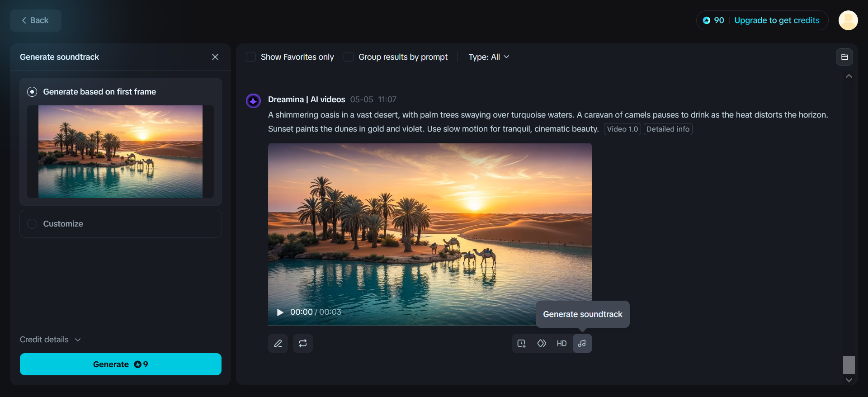Screen dimensions: 868x397
Task: Play the oasis video
Action: click(x=280, y=312)
